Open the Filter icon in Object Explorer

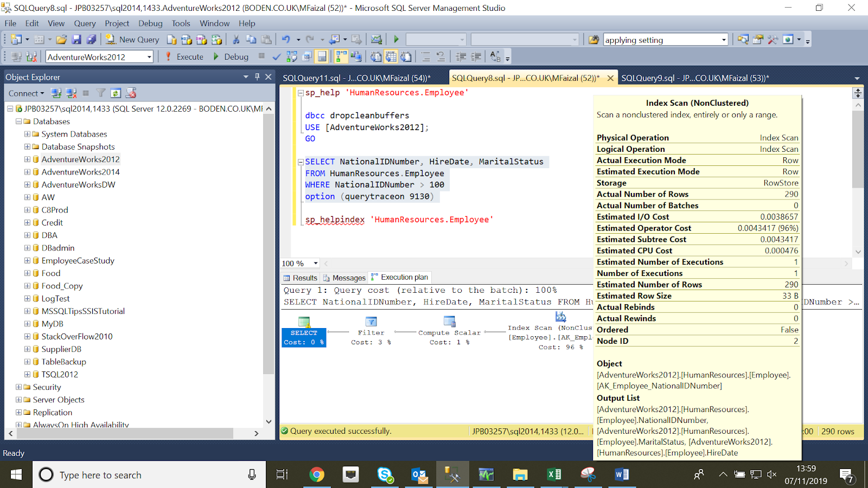coord(100,93)
